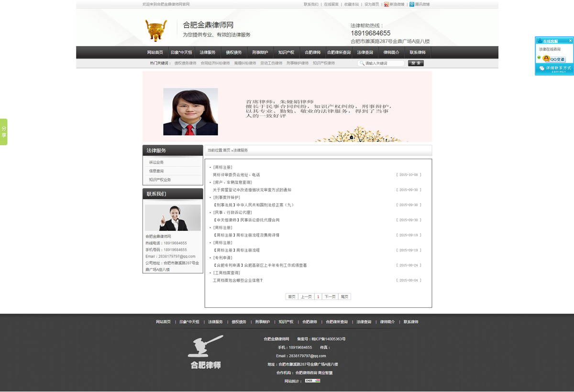
Task: Click the 离婚纠纷律师 hot keyword
Action: pos(245,63)
